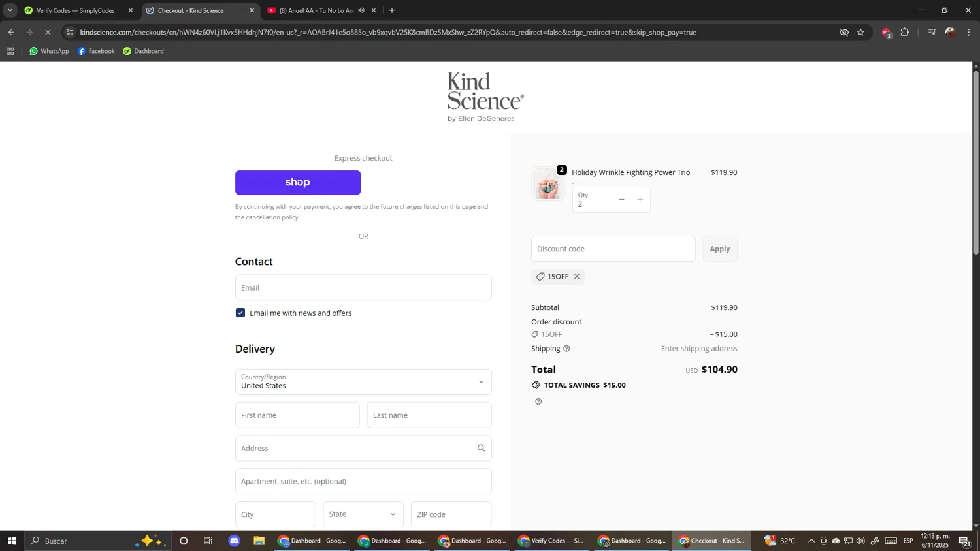Open Task View on the taskbar
This screenshot has width=980, height=551.
[x=208, y=541]
